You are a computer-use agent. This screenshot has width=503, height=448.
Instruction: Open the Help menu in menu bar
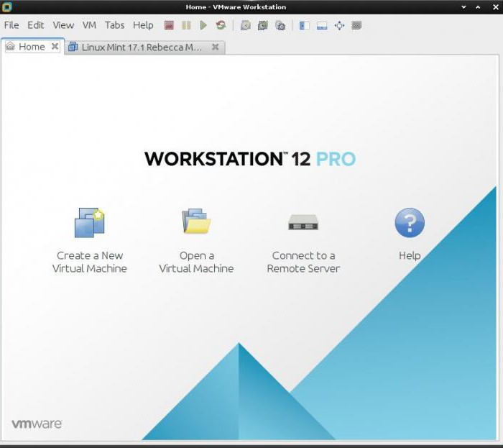pyautogui.click(x=143, y=25)
